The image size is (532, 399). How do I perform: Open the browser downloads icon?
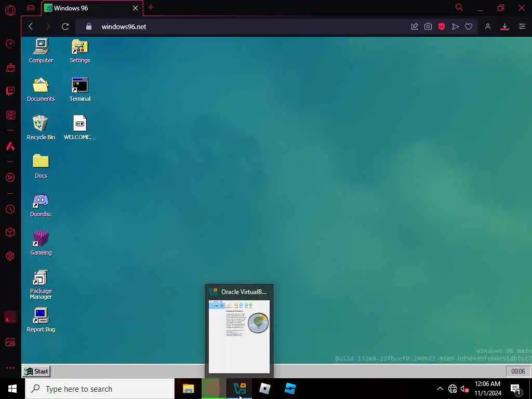tap(504, 27)
